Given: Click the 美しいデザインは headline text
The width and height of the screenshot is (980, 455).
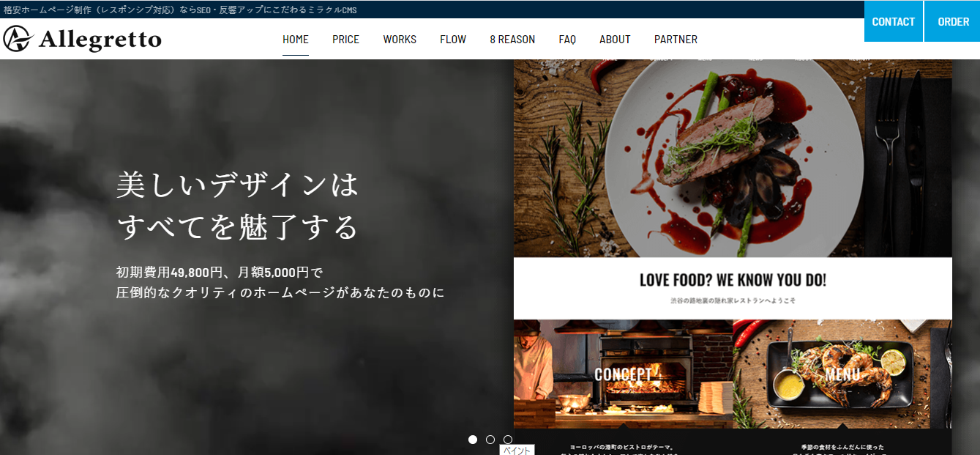Looking at the screenshot, I should (238, 185).
